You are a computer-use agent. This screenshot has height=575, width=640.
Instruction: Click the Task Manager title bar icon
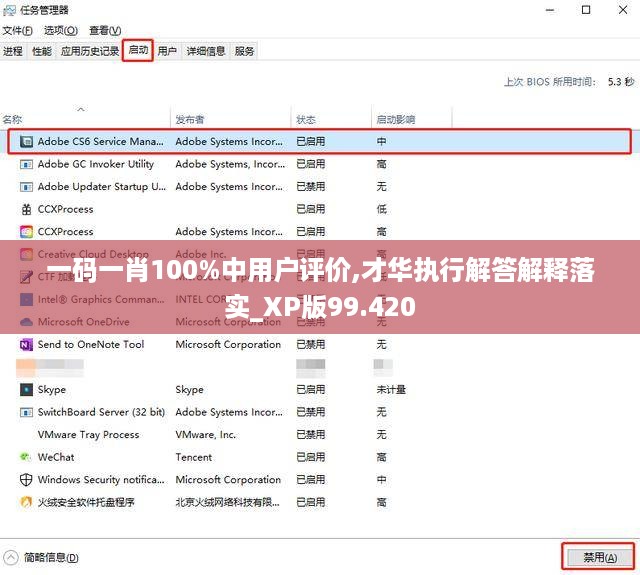pos(9,10)
